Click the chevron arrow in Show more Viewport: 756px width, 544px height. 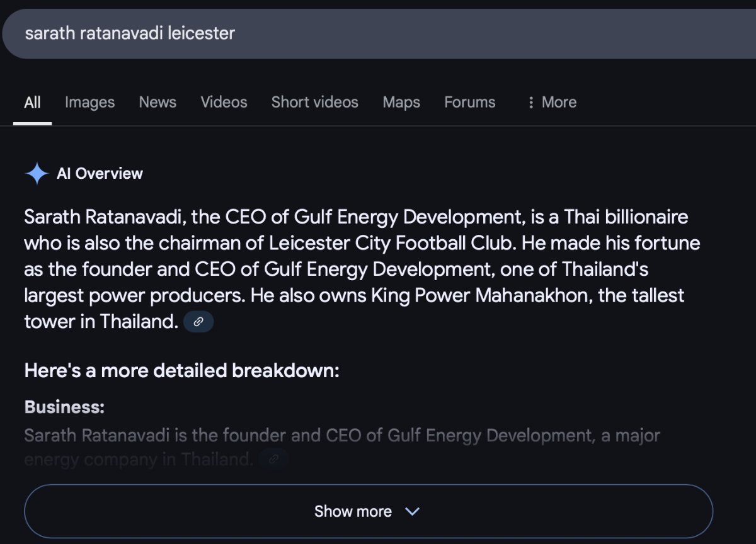click(412, 511)
